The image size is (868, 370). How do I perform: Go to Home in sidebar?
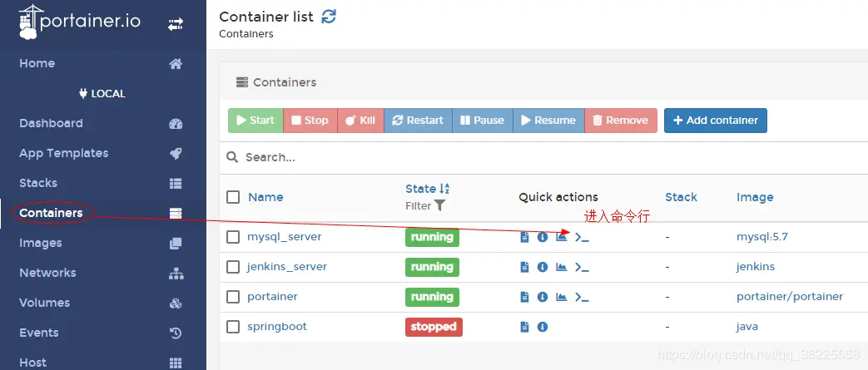(103, 63)
